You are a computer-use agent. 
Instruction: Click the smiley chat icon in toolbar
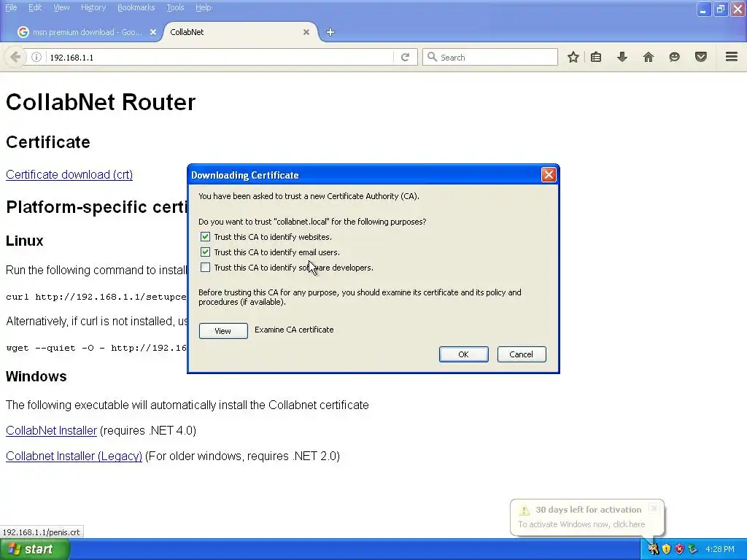674,57
